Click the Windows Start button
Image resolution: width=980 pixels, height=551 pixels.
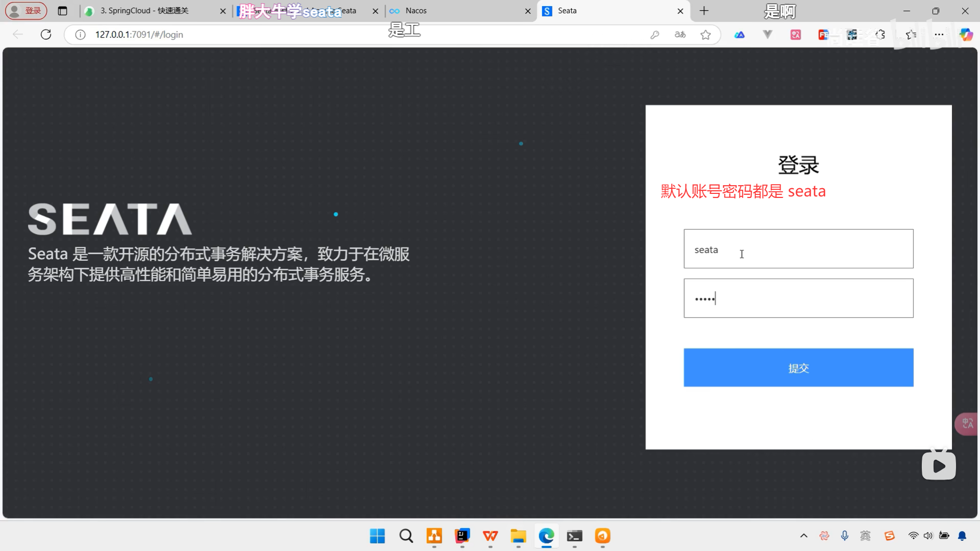pos(377,536)
